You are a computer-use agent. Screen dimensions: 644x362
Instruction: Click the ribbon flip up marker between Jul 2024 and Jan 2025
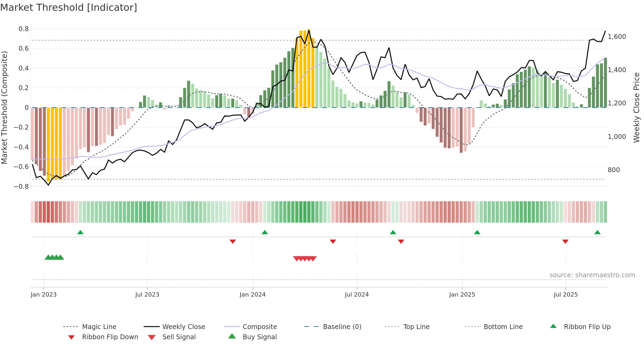[x=393, y=232]
